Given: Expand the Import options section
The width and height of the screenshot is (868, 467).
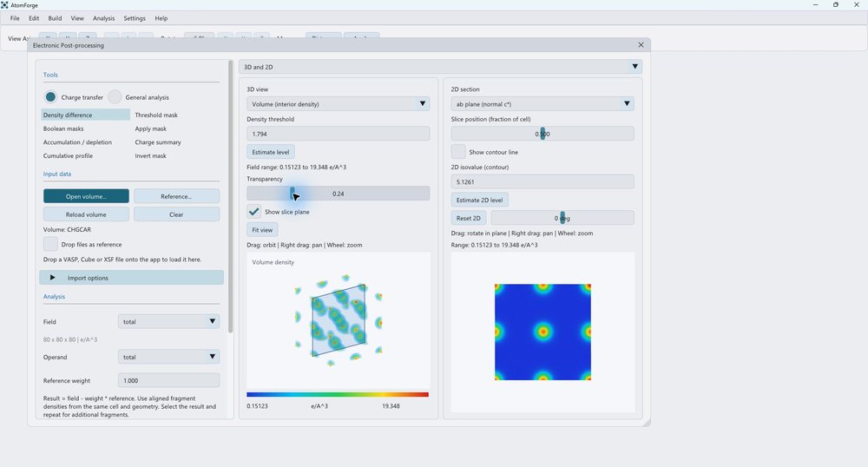Looking at the screenshot, I should 131,278.
